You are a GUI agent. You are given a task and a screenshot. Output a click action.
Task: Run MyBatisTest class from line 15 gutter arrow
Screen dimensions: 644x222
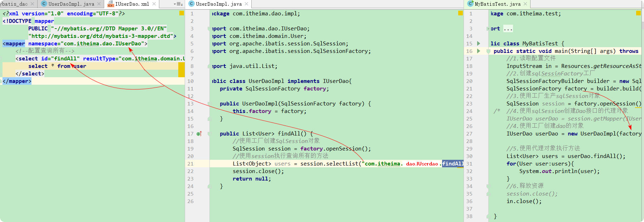point(479,44)
